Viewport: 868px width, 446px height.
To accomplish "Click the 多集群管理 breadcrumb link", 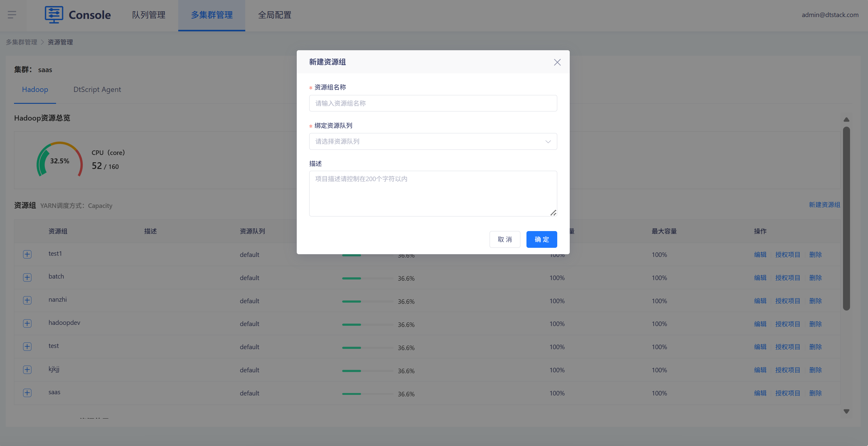I will pos(22,42).
